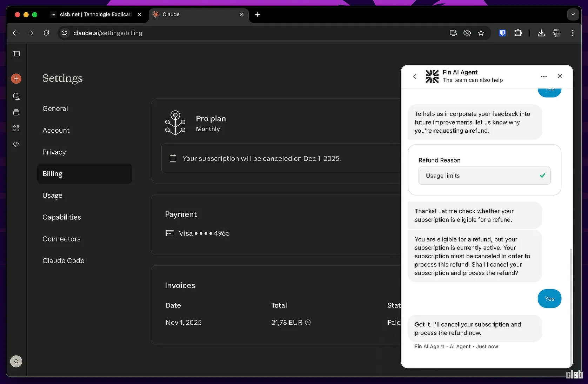588x384 pixels.
Task: Open Fin AI Agent more options menu
Action: coord(544,76)
